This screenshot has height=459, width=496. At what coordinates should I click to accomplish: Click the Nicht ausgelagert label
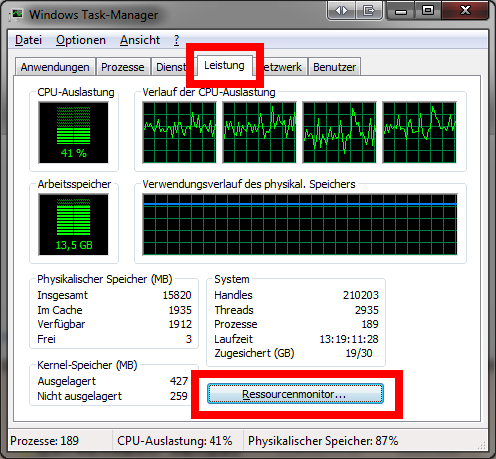point(79,396)
